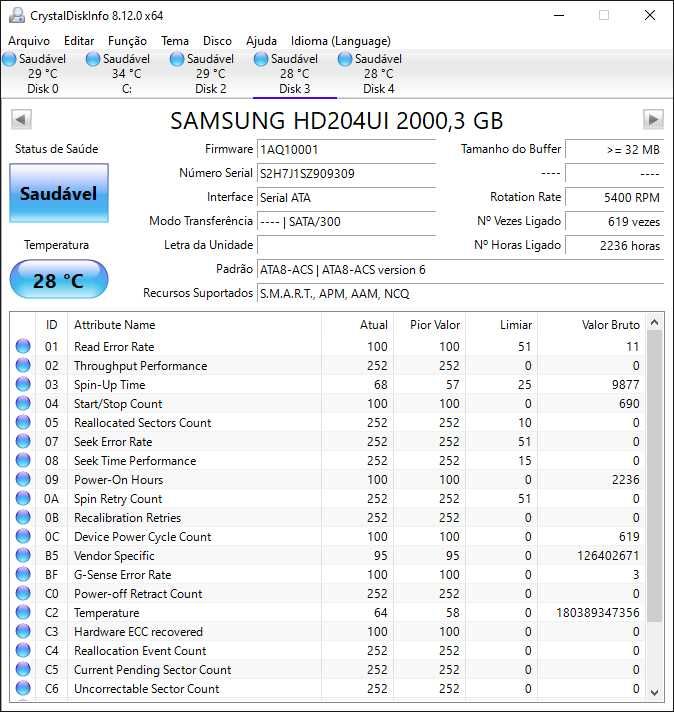This screenshot has height=712, width=674.
Task: Open the Função menu
Action: (x=127, y=41)
